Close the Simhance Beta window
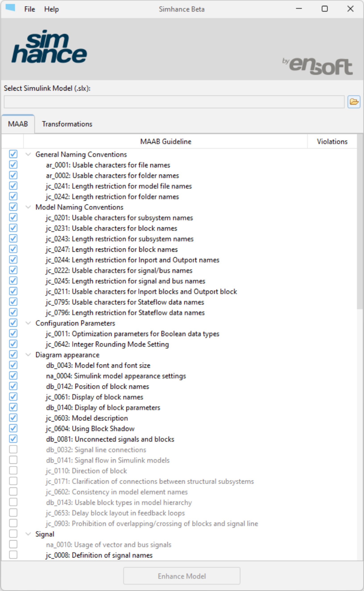The image size is (364, 591). [x=350, y=9]
